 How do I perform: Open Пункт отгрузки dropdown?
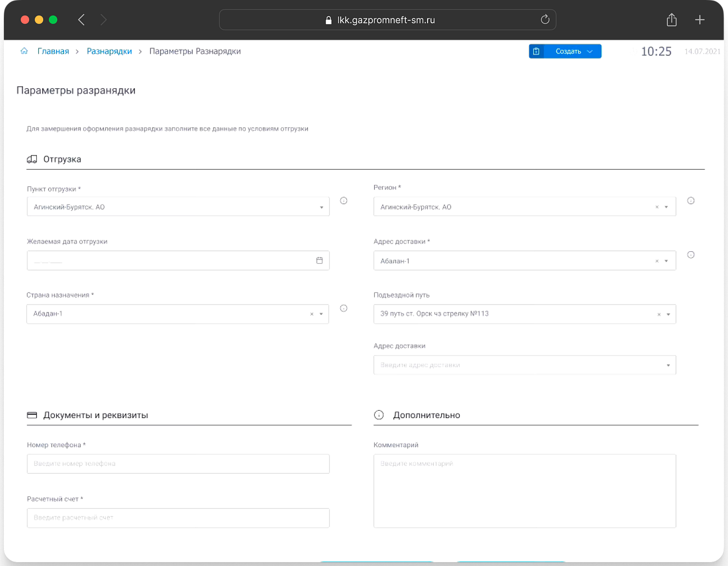(178, 207)
